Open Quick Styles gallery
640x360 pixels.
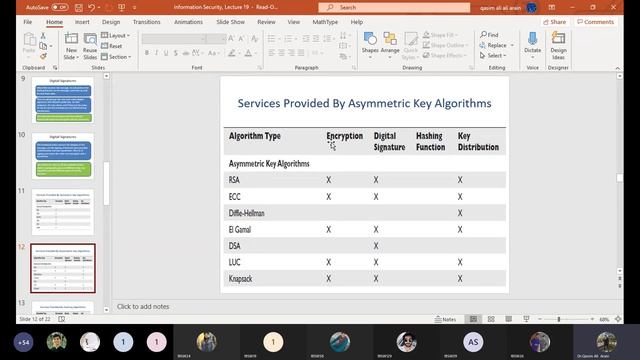coord(410,46)
